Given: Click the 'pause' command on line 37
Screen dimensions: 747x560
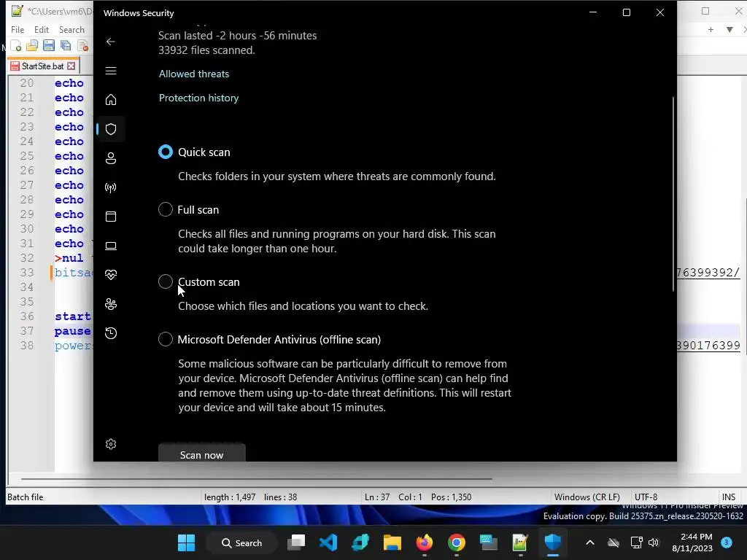Looking at the screenshot, I should tap(72, 331).
